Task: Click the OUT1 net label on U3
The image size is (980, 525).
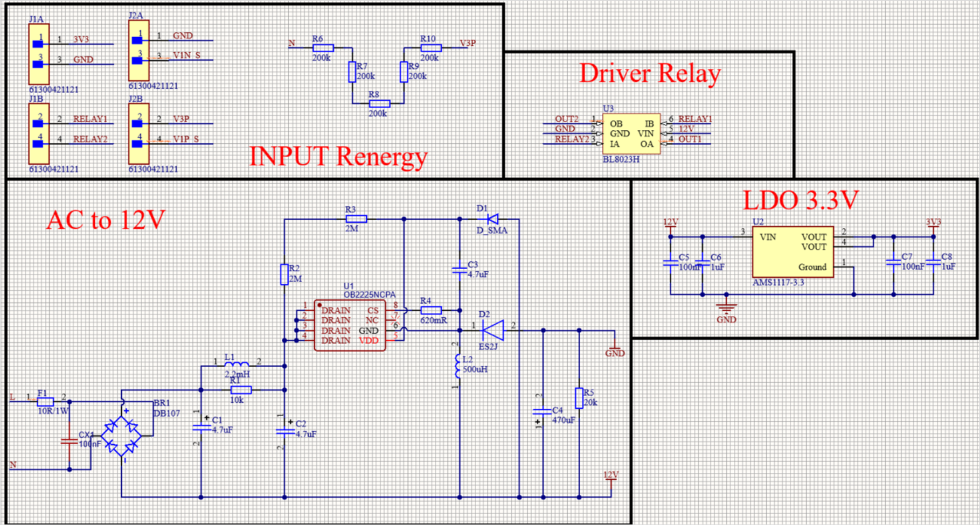Action: pyautogui.click(x=690, y=139)
